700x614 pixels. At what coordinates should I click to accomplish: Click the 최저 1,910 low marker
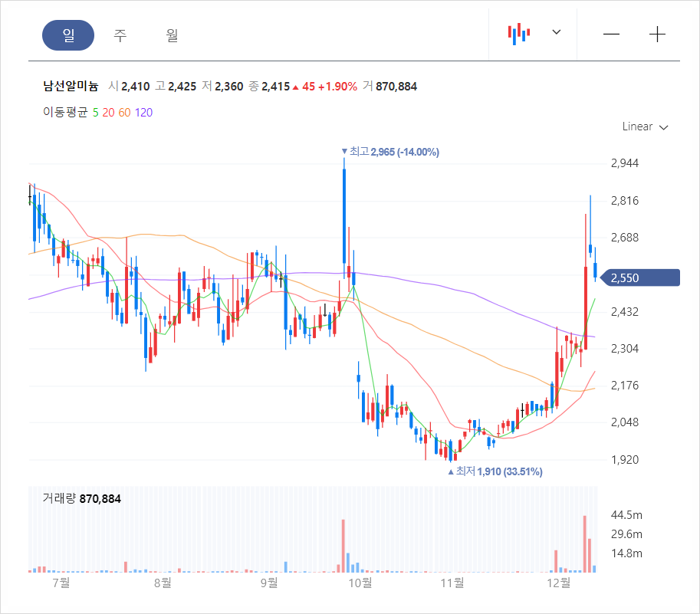pyautogui.click(x=495, y=471)
